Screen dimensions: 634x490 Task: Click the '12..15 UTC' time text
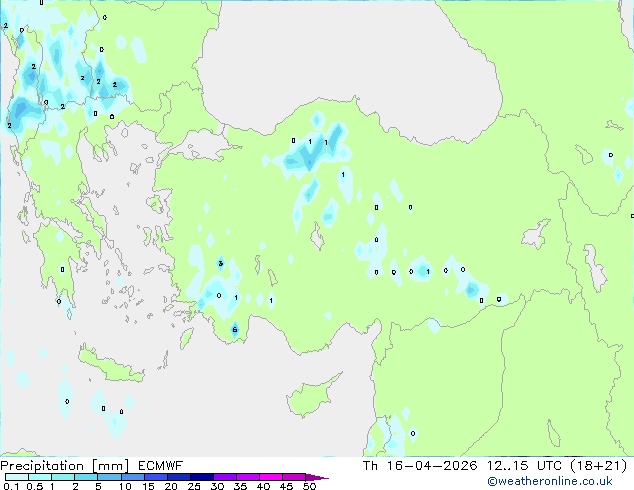click(524, 466)
